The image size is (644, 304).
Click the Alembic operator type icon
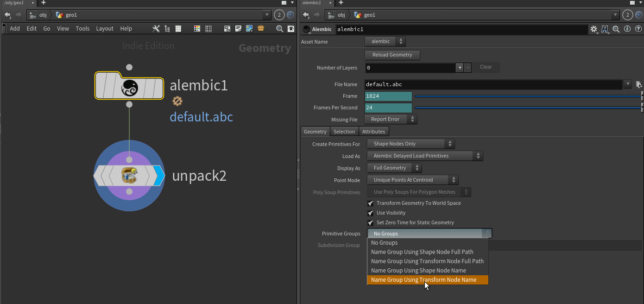click(x=306, y=29)
